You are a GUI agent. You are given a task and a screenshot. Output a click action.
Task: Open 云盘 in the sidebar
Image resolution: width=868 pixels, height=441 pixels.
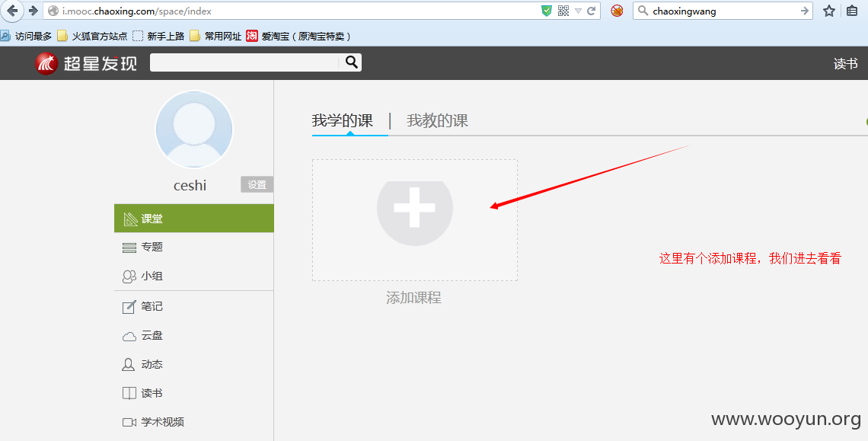[x=193, y=335]
